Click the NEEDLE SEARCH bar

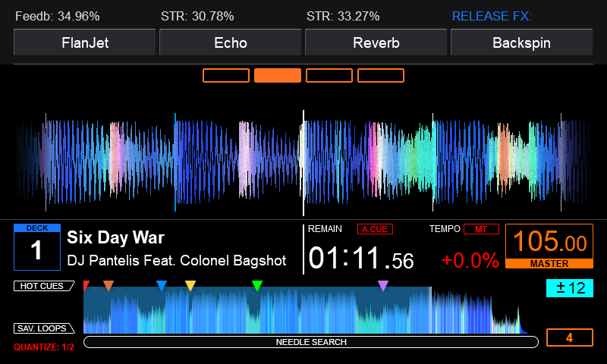click(x=311, y=342)
